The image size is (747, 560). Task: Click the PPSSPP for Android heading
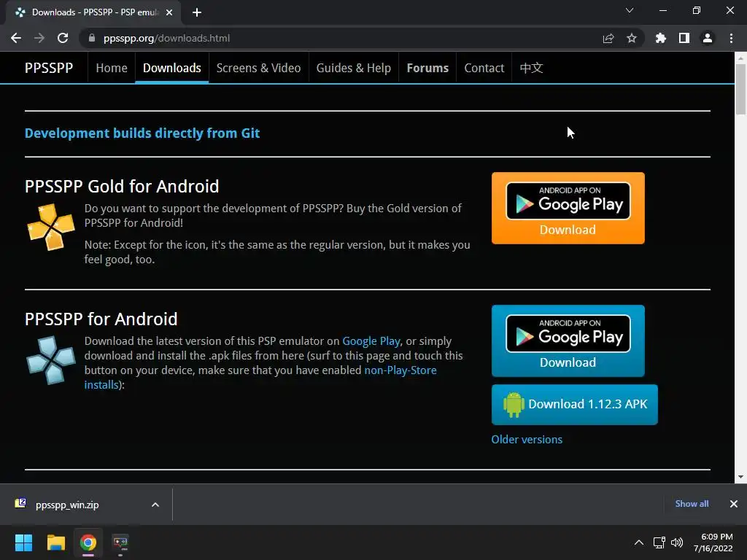[x=101, y=319]
